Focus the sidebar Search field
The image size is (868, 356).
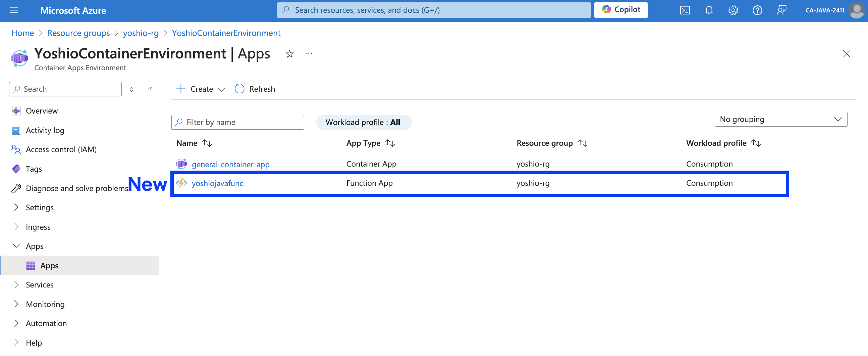tap(65, 89)
